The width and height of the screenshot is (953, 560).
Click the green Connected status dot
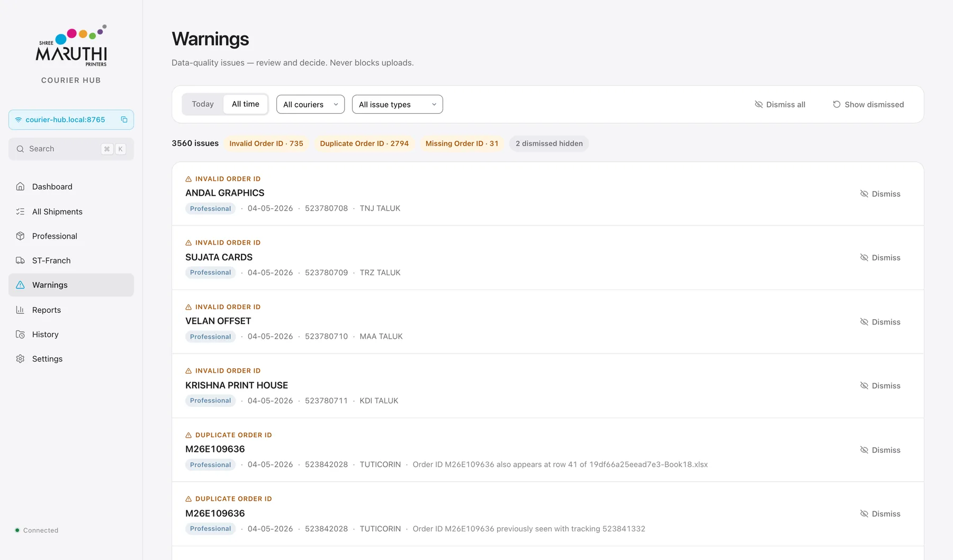17,530
